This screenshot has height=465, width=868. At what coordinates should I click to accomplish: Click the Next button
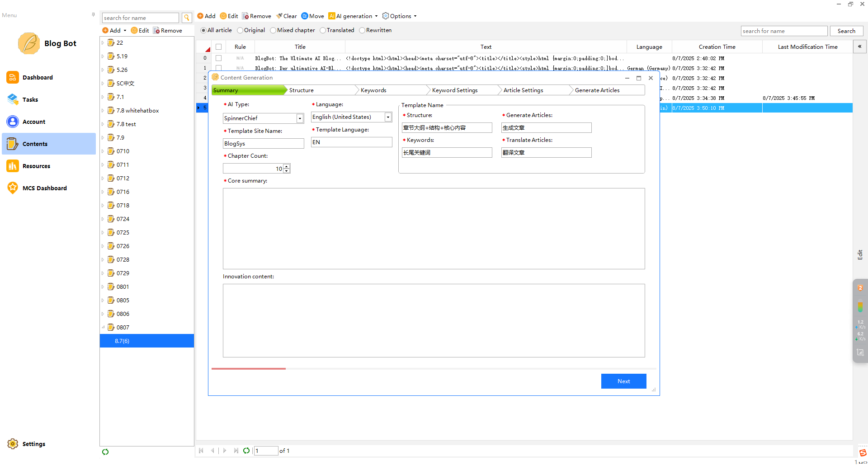pos(623,381)
